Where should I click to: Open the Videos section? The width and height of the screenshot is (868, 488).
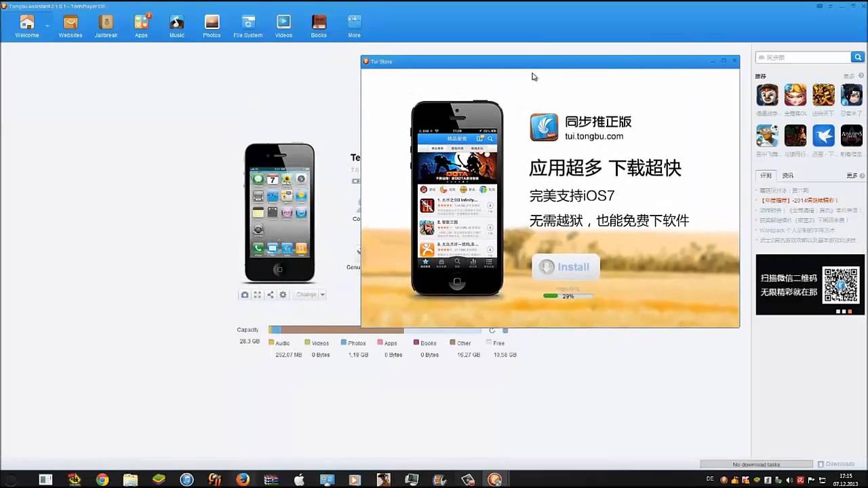coord(283,26)
